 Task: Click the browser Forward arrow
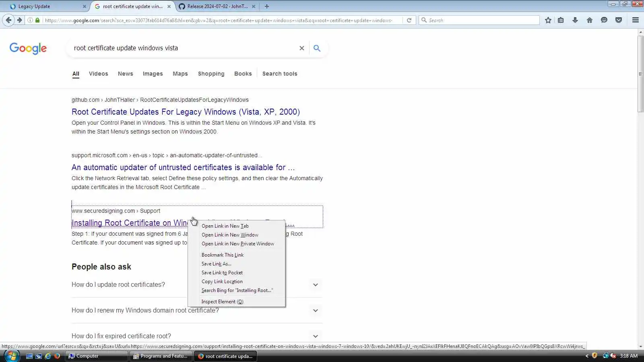pyautogui.click(x=19, y=20)
